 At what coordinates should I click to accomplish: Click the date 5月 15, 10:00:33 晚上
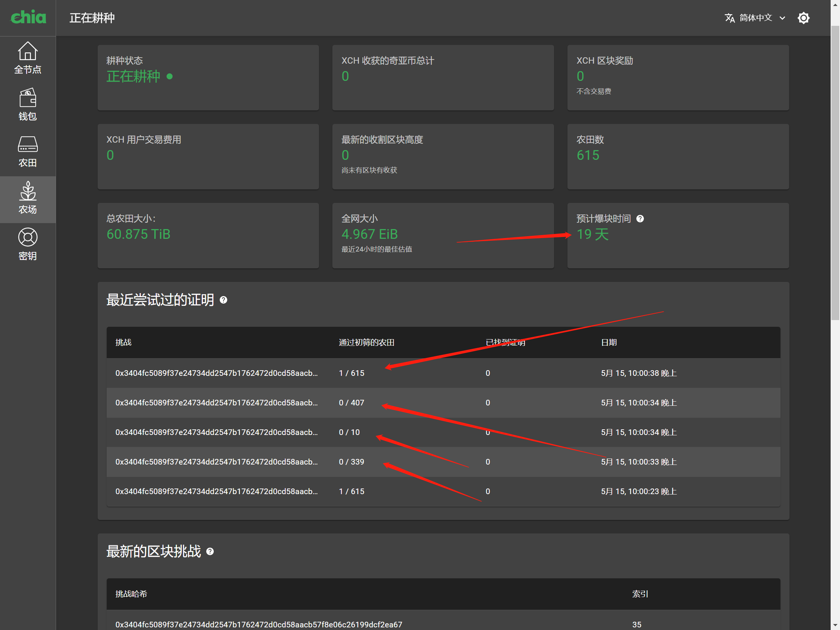(639, 462)
